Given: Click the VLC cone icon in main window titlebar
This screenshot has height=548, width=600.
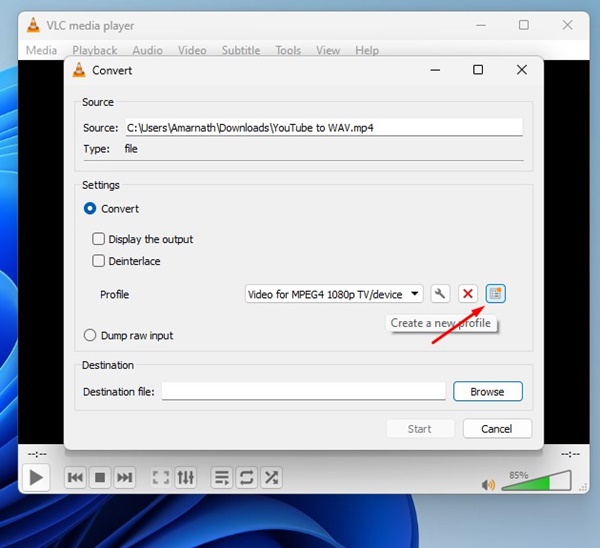Looking at the screenshot, I should (33, 25).
